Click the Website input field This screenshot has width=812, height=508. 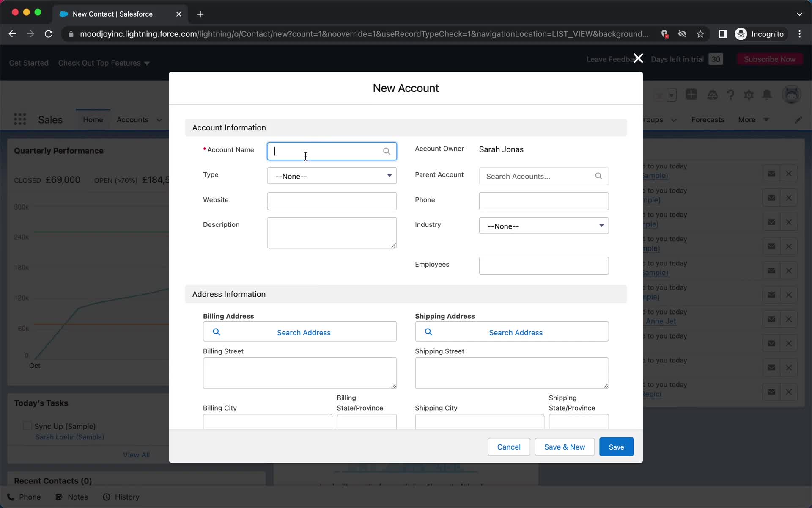click(332, 201)
